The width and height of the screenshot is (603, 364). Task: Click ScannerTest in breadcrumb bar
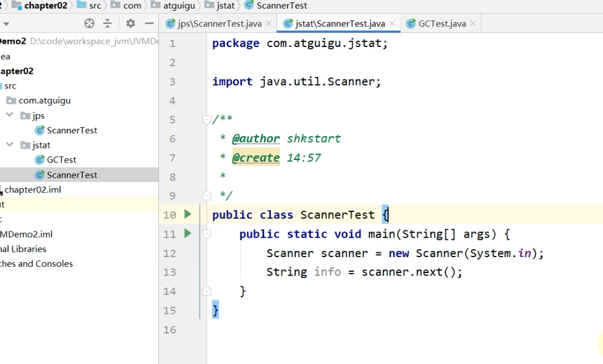coord(282,5)
